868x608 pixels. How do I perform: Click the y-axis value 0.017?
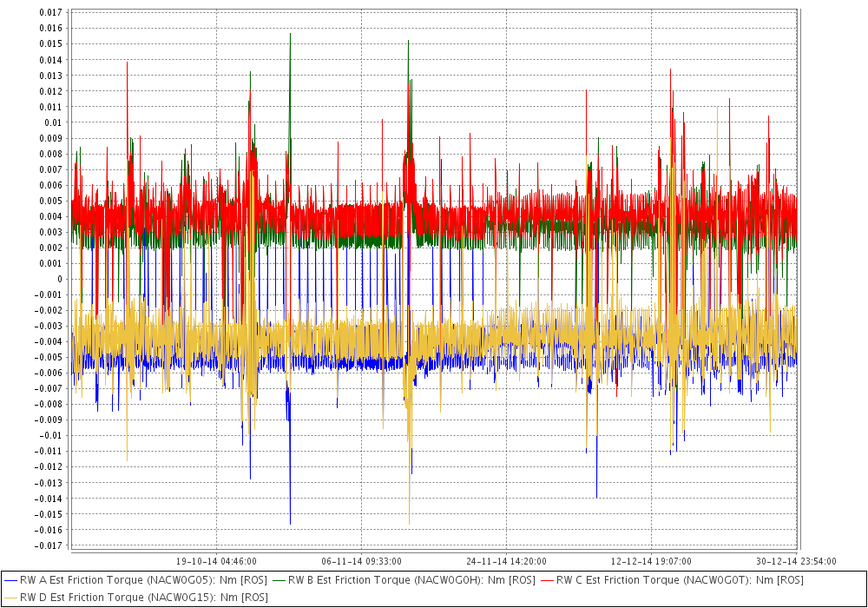pyautogui.click(x=51, y=12)
